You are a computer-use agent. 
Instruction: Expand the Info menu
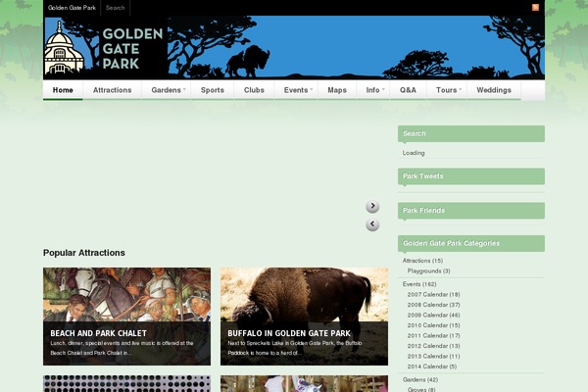(373, 90)
